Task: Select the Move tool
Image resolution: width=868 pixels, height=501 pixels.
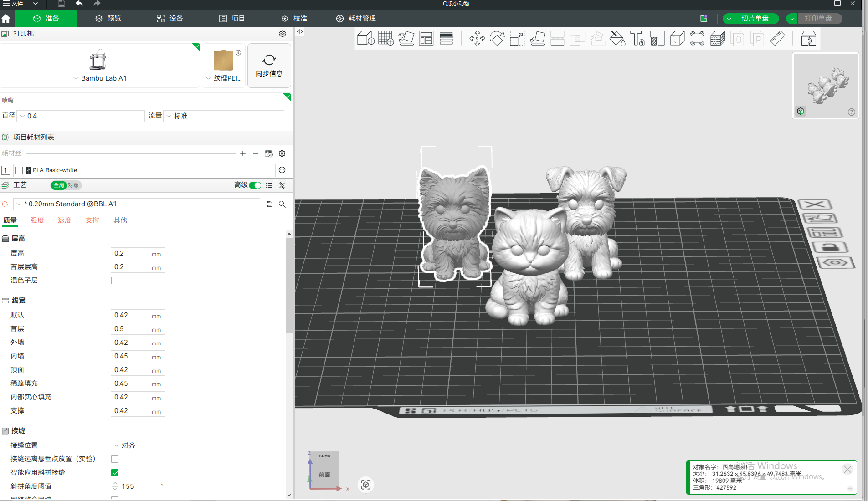Action: click(477, 38)
